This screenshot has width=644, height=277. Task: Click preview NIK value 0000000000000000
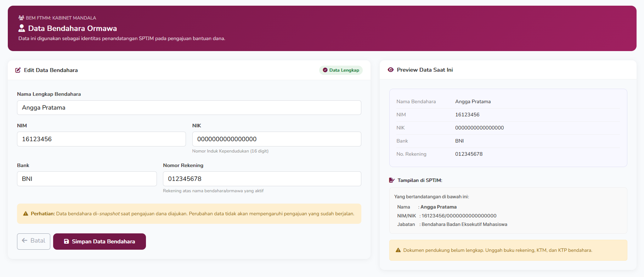point(479,128)
